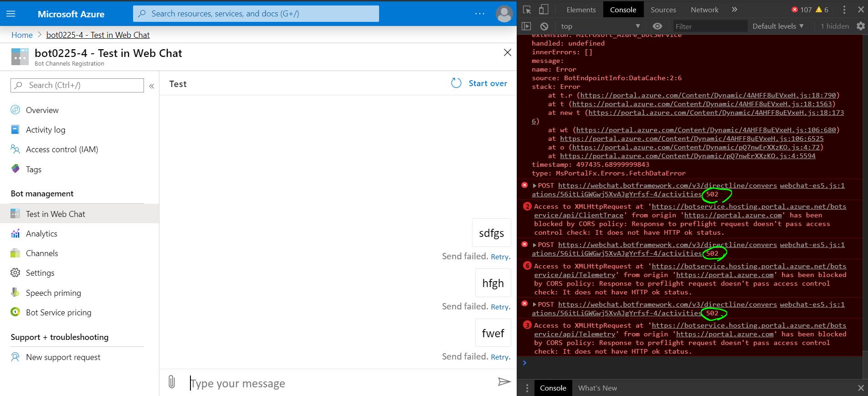Select the inspect element cursor icon

(527, 10)
